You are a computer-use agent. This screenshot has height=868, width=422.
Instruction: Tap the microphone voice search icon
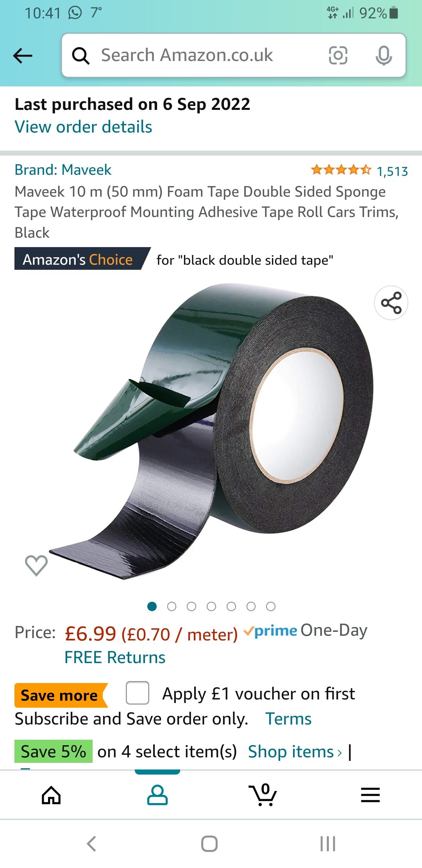(x=384, y=55)
